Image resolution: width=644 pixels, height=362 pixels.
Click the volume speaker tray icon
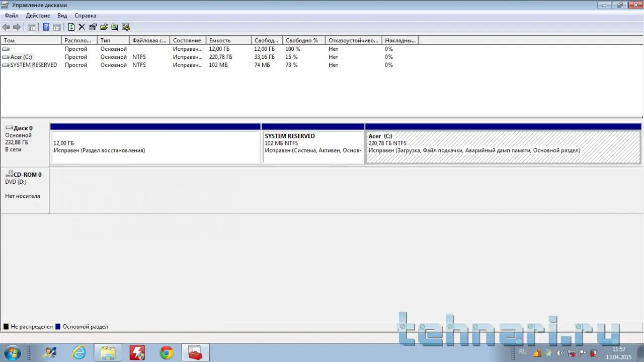coord(560,353)
